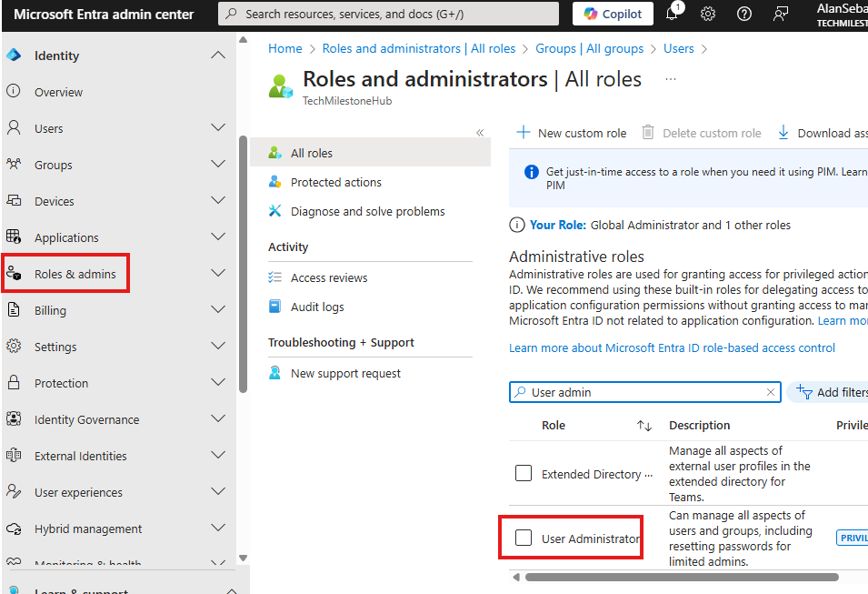Collapse the blade menu with double chevron

click(480, 133)
